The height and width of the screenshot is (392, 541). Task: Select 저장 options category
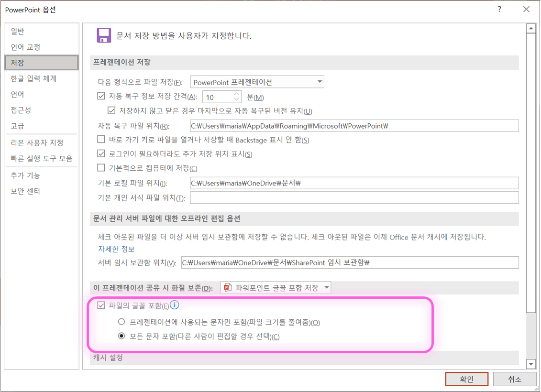(42, 63)
